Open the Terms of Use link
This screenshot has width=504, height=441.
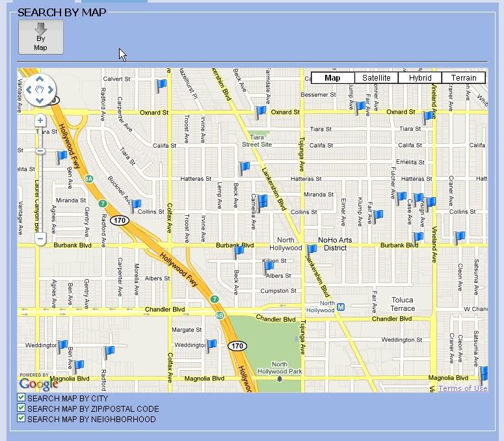[x=462, y=388]
